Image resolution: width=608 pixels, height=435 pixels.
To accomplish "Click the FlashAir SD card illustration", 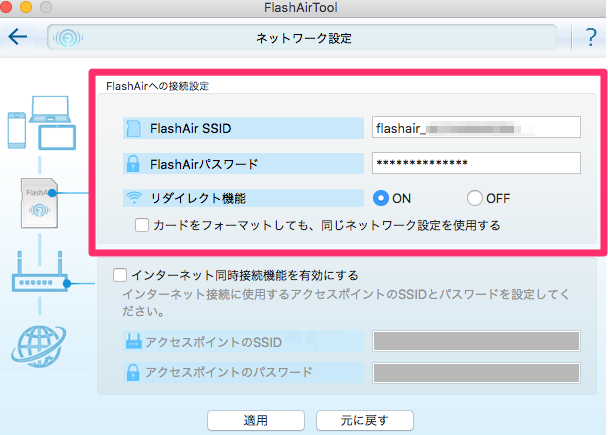I will (39, 203).
